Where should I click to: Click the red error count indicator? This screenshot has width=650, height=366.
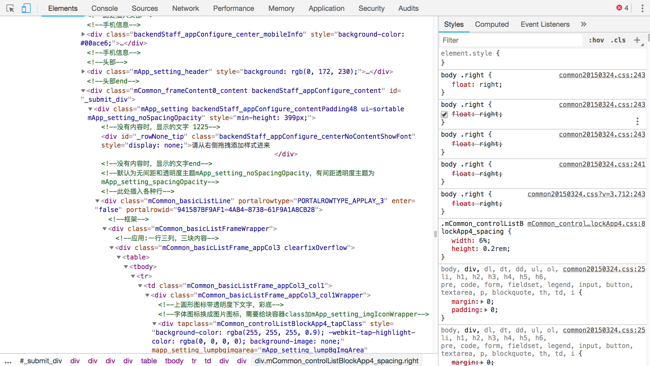click(622, 8)
